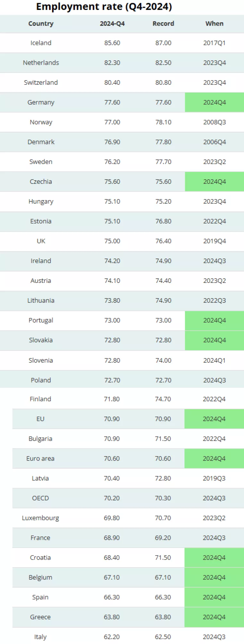Click the Iceland country name
Image resolution: width=244 pixels, height=644 pixels.
pos(41,43)
